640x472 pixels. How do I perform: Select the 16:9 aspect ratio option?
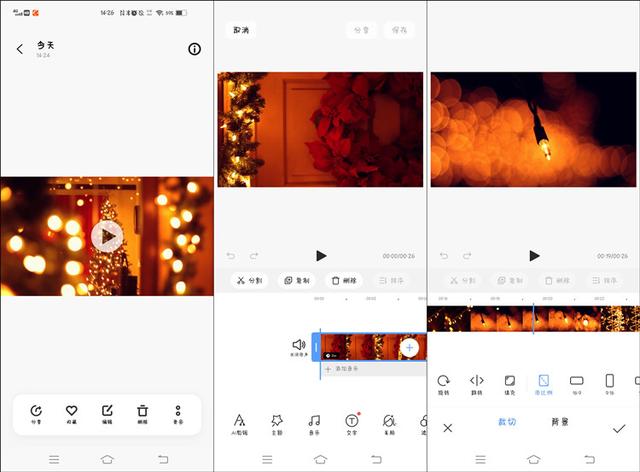click(x=577, y=383)
